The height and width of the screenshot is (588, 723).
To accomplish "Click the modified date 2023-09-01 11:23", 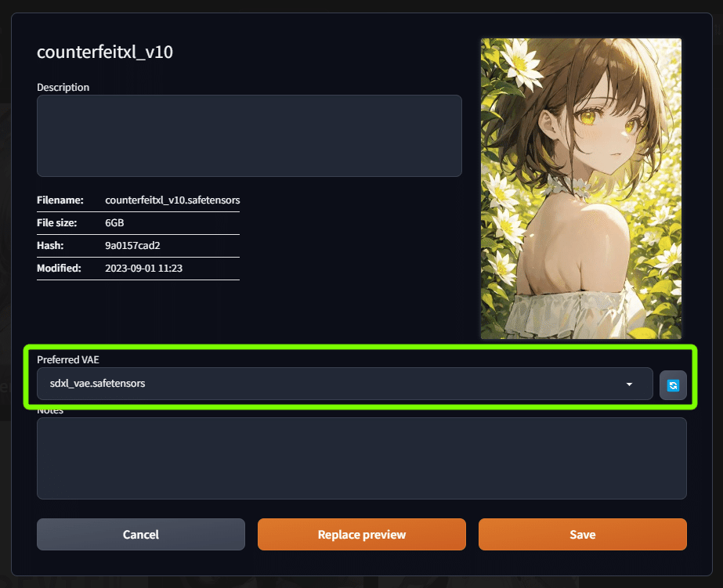I will tap(144, 269).
